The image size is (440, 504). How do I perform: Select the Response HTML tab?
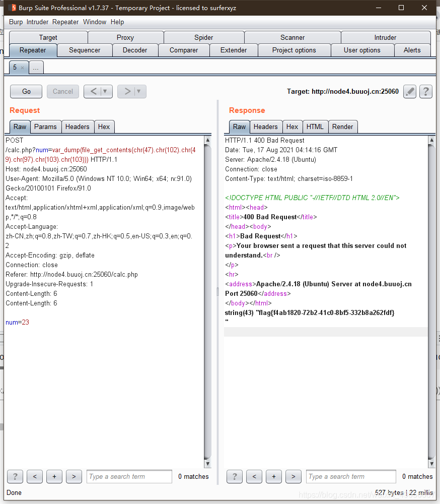315,127
